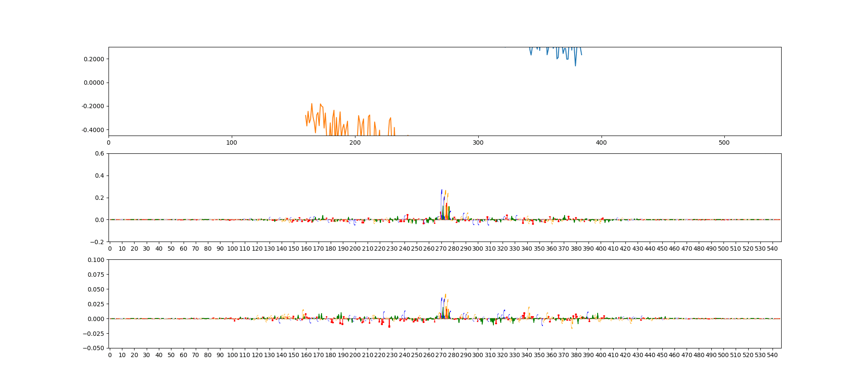868x391 pixels.
Task: Click the tallest peak in the middle plot
Action: click(441, 190)
